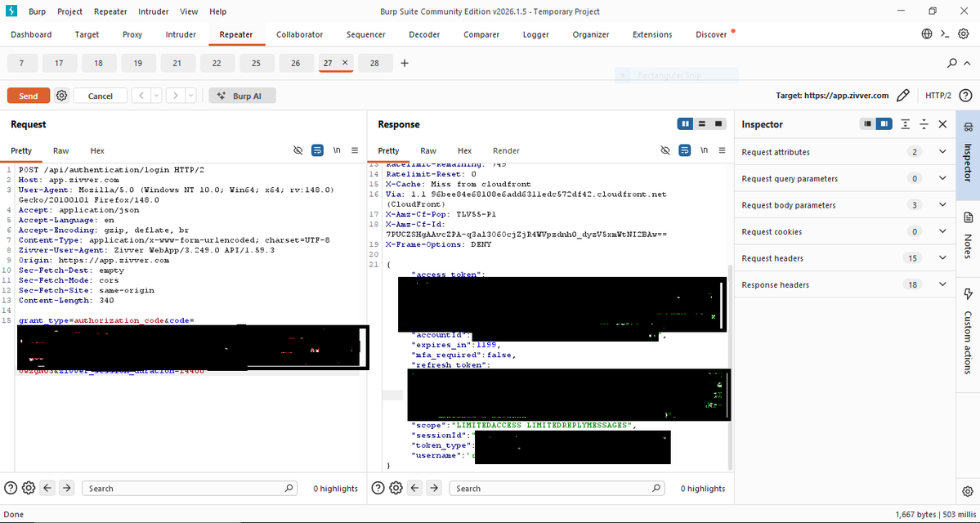The image size is (980, 523).
Task: Close the Inspector panel
Action: 943,124
